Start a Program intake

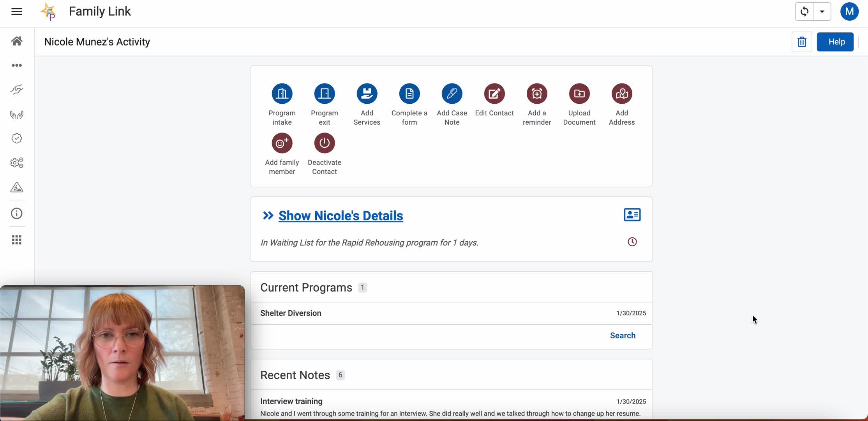[x=282, y=94]
